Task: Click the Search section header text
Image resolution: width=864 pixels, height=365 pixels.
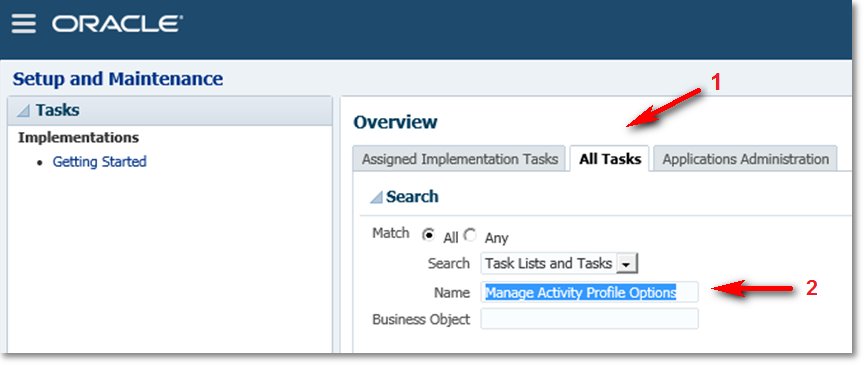Action: click(412, 196)
